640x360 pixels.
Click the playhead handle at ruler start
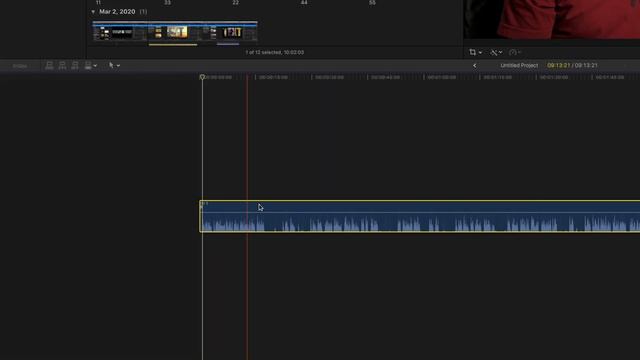point(202,77)
